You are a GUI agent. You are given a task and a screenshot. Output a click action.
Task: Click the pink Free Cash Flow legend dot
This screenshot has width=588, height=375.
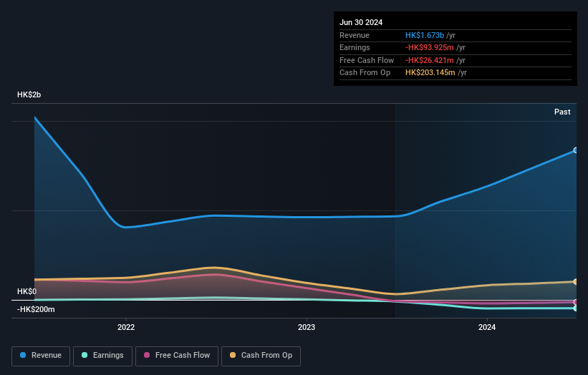pos(147,355)
